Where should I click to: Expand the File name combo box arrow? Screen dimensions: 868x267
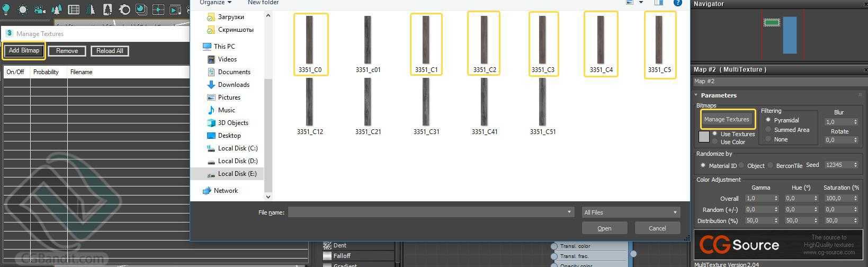click(569, 212)
